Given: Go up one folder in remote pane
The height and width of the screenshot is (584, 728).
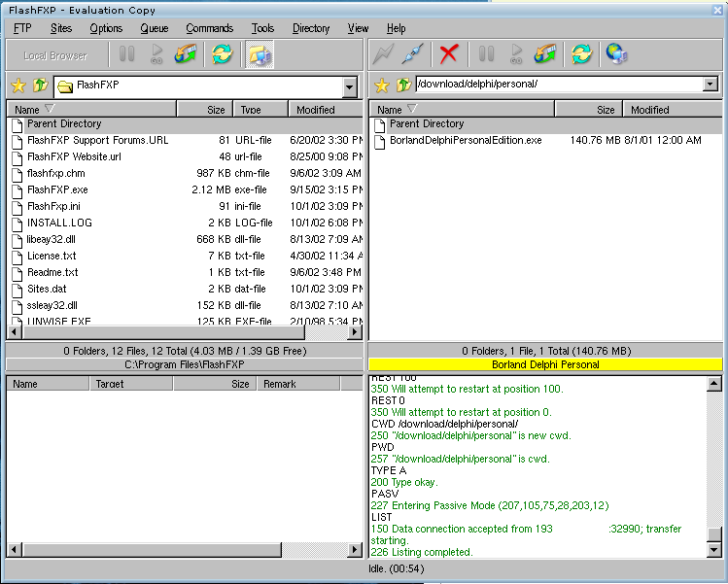Looking at the screenshot, I should 402,86.
